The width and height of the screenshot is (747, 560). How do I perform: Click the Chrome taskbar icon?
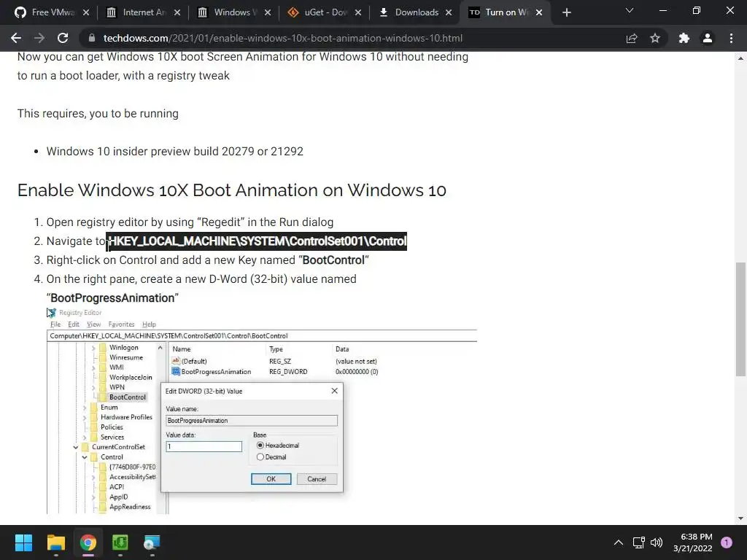click(88, 542)
